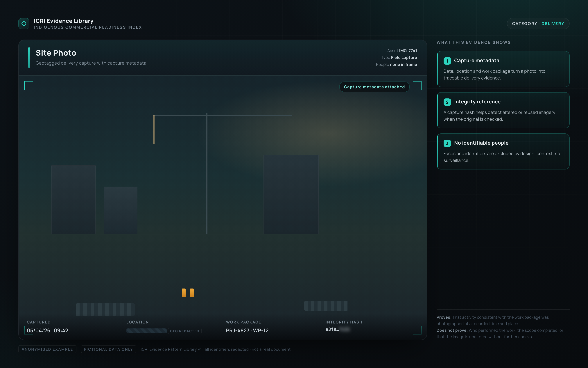
Task: Open the Capture metadata card
Action: coord(503,69)
